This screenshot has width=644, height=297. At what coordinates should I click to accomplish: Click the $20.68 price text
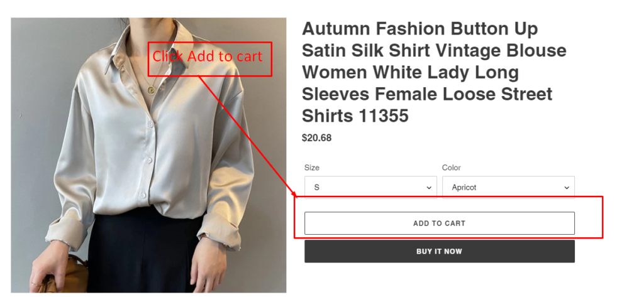pos(317,138)
